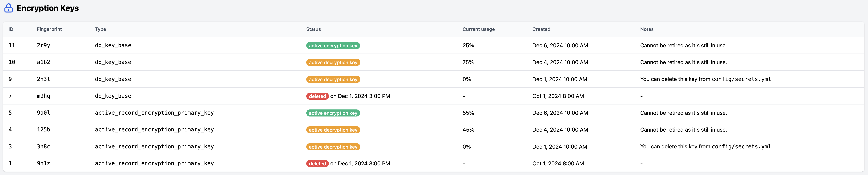This screenshot has height=175, width=868.
Task: Click the Encryption Keys page heading
Action: [x=47, y=8]
